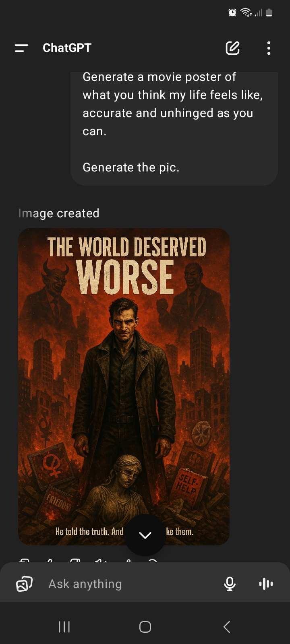Open Android recent apps button

(x=64, y=627)
